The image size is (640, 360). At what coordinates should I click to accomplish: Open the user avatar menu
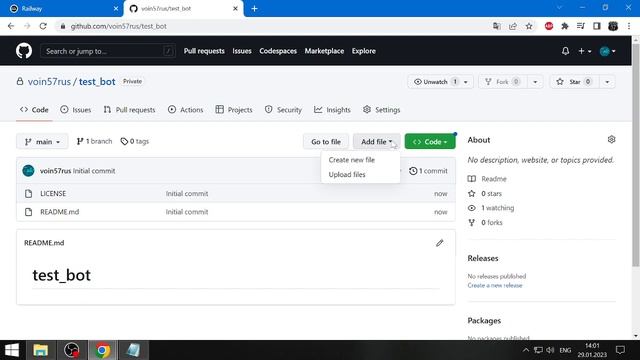(x=607, y=51)
